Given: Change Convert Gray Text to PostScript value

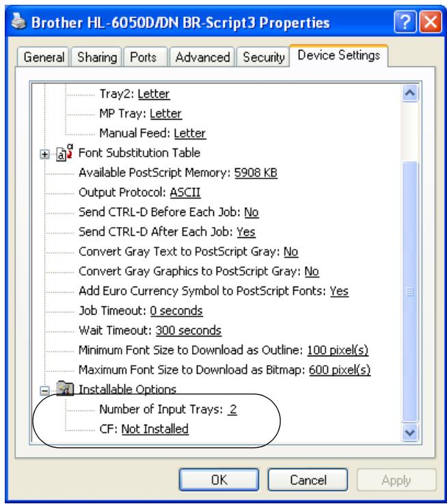Looking at the screenshot, I should pyautogui.click(x=290, y=252).
